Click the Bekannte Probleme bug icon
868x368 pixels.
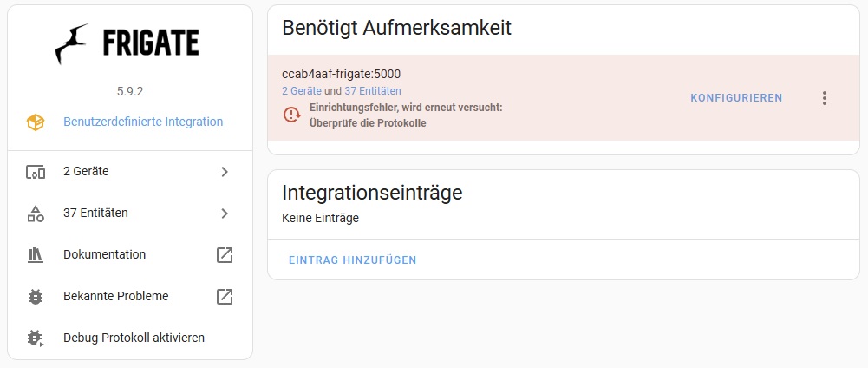[36, 297]
